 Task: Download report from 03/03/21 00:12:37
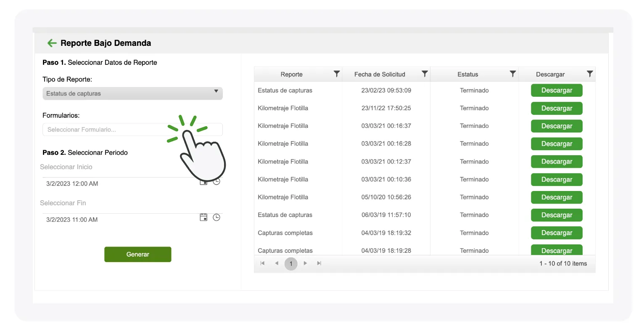click(x=557, y=162)
